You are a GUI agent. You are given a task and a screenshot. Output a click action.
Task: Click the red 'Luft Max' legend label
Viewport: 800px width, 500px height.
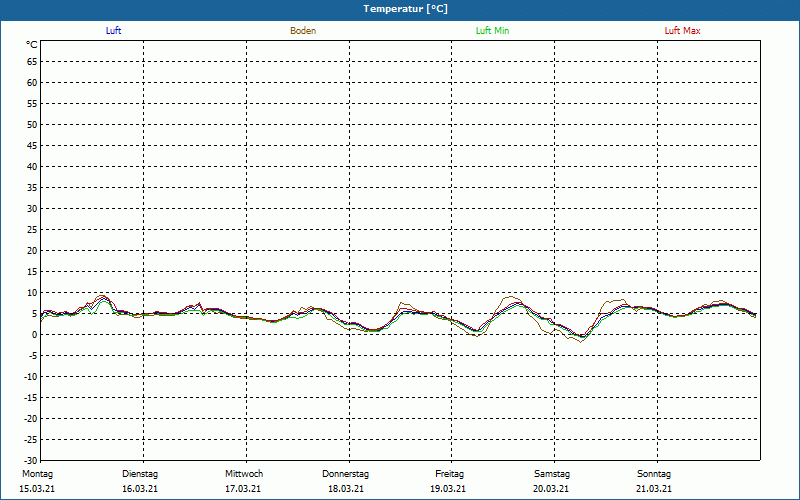tap(682, 31)
